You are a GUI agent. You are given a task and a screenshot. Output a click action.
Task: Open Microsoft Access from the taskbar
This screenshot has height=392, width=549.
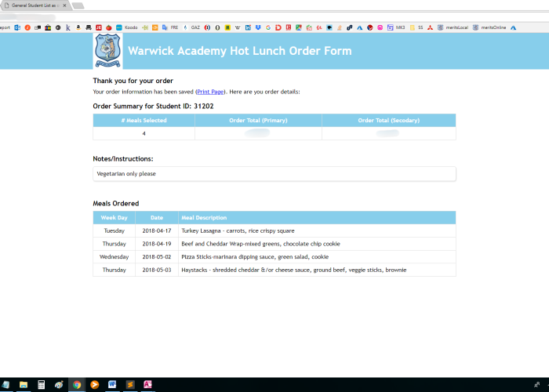click(147, 385)
